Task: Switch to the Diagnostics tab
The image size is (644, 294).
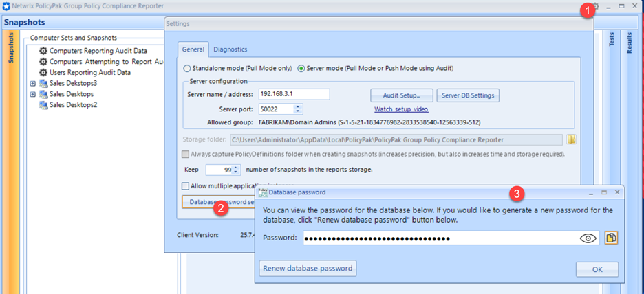Action: pyautogui.click(x=230, y=49)
